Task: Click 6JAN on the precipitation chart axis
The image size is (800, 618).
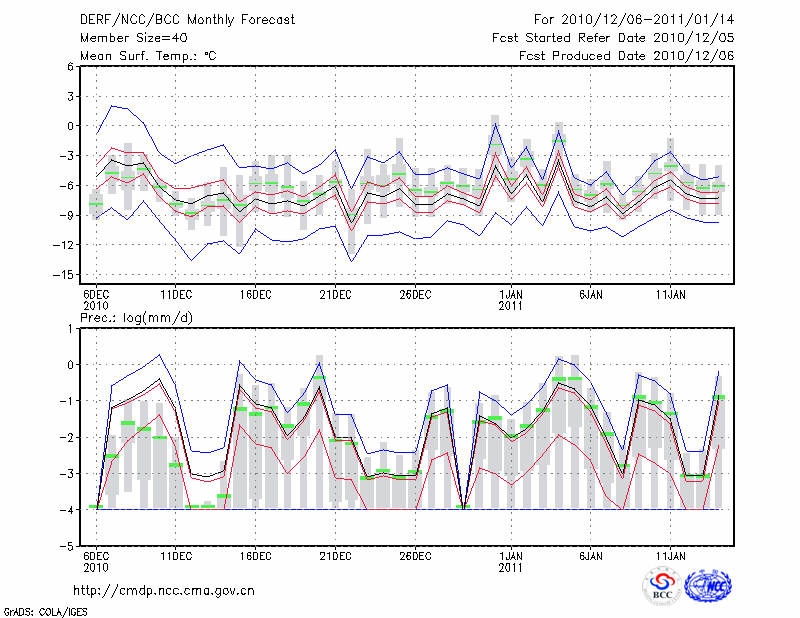Action: (591, 557)
